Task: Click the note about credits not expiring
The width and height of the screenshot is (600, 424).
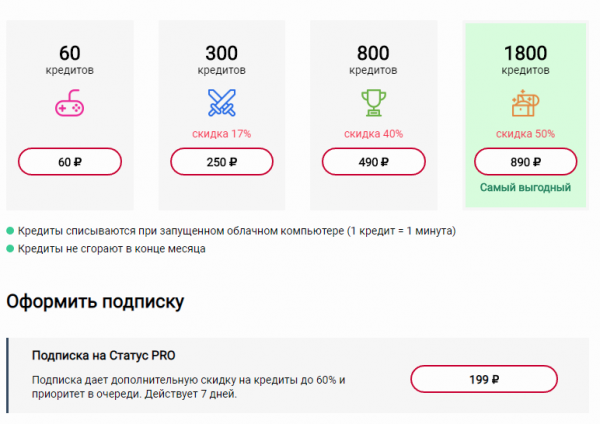Action: pyautogui.click(x=110, y=249)
